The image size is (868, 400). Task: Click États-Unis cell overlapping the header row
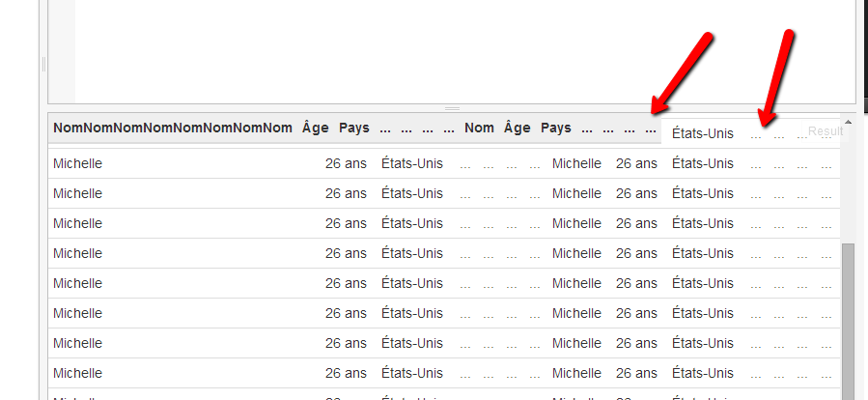[703, 133]
